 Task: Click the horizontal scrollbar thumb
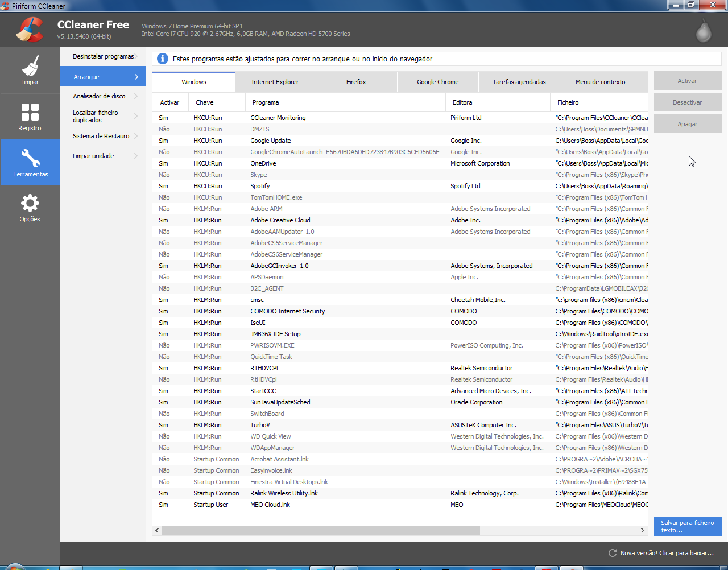coord(321,530)
